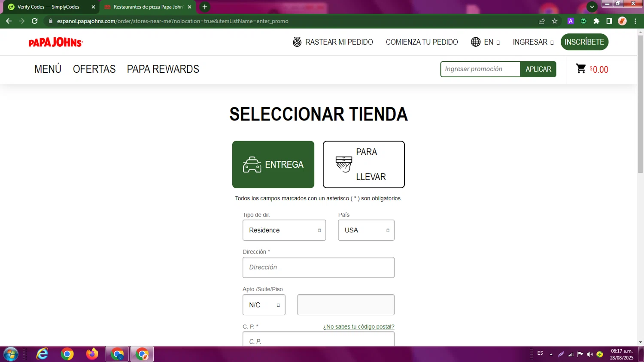Open the OFERTAS navigation item
Viewport: 644px width, 362px height.
click(x=94, y=69)
